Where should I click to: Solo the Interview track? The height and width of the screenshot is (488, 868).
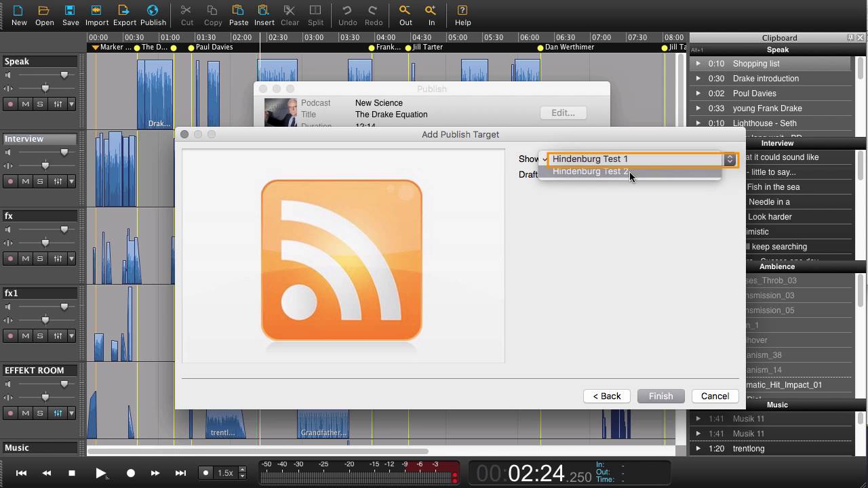click(40, 181)
